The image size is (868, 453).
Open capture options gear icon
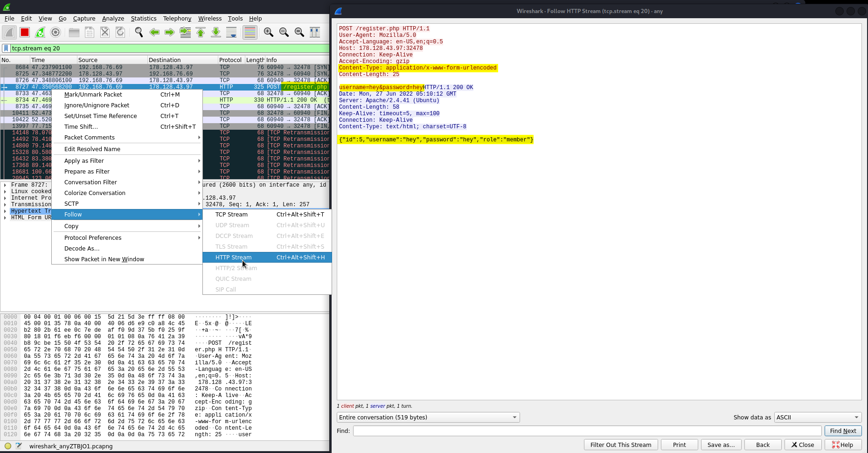click(x=56, y=32)
